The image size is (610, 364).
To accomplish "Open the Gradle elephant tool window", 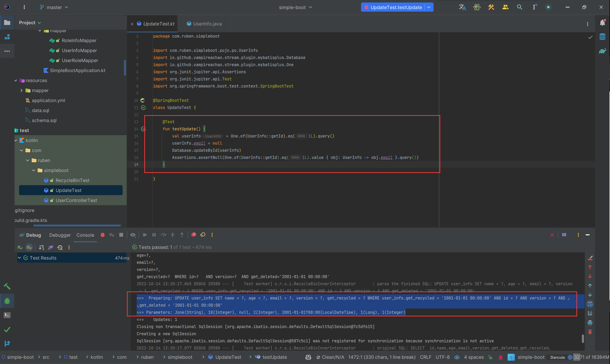I will pyautogui.click(x=602, y=51).
